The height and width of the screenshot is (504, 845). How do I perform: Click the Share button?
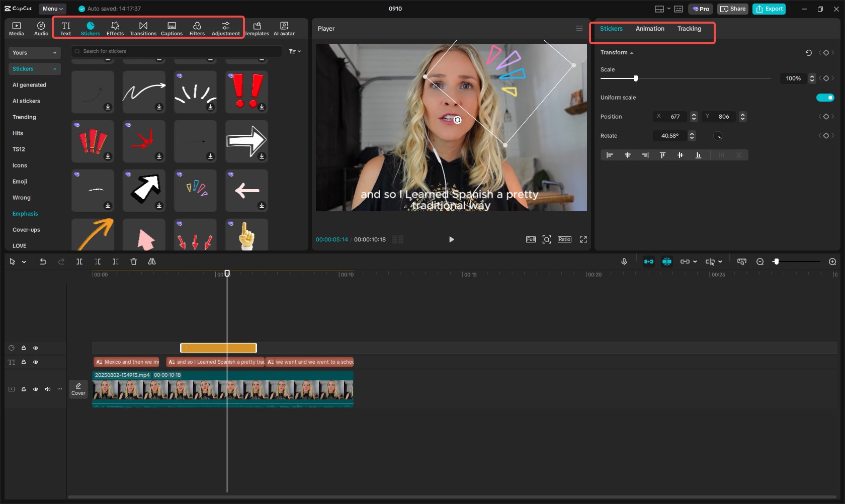(732, 9)
